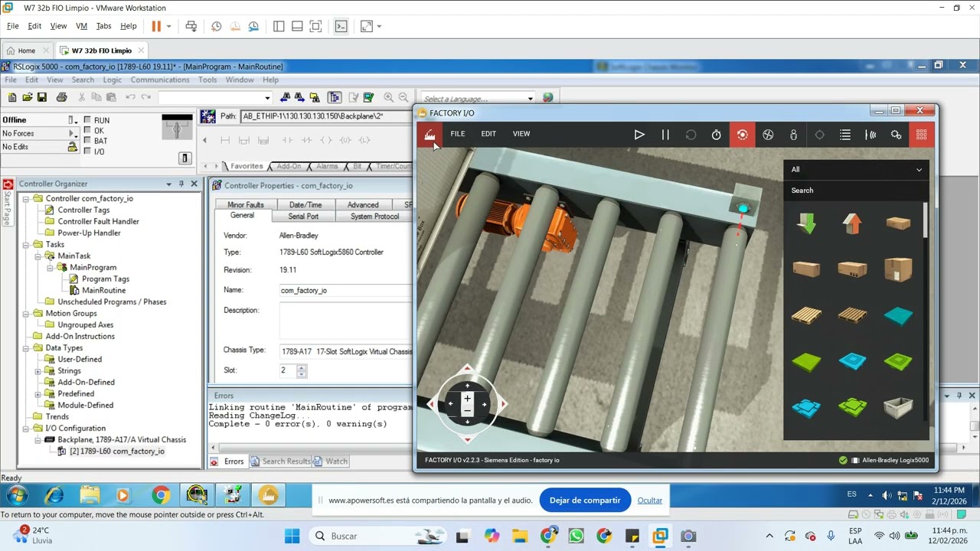Open the Factory I/O time scale stopwatch icon
The image size is (980, 551).
[717, 135]
